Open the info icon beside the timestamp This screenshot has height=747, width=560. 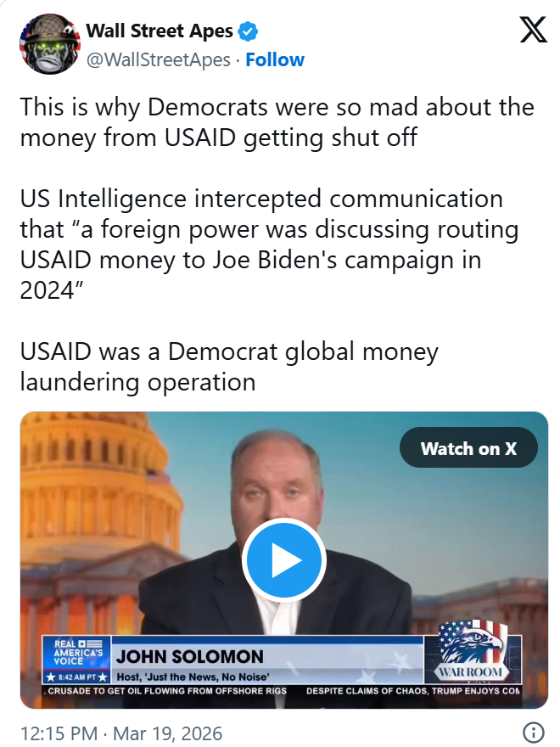tap(532, 732)
